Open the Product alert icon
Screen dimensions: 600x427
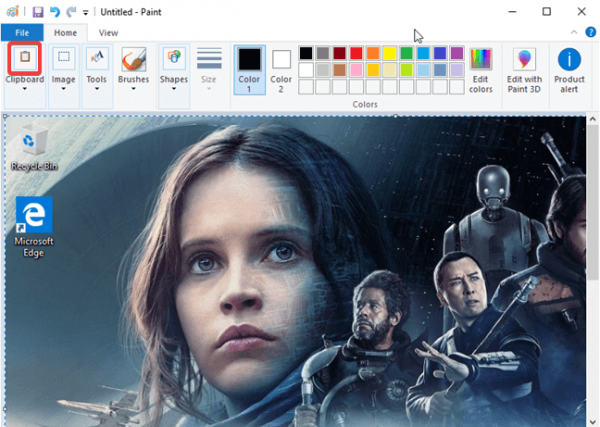(569, 70)
